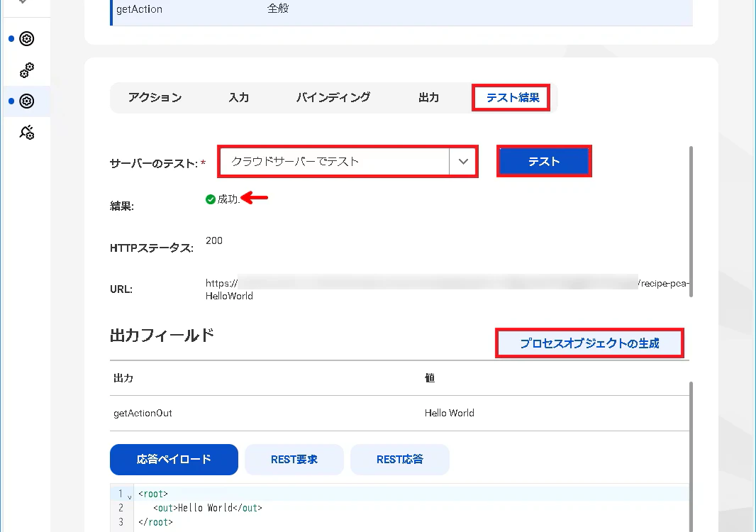Open the テスト結果 tab
Viewport: 756px width, 532px height.
click(x=512, y=98)
